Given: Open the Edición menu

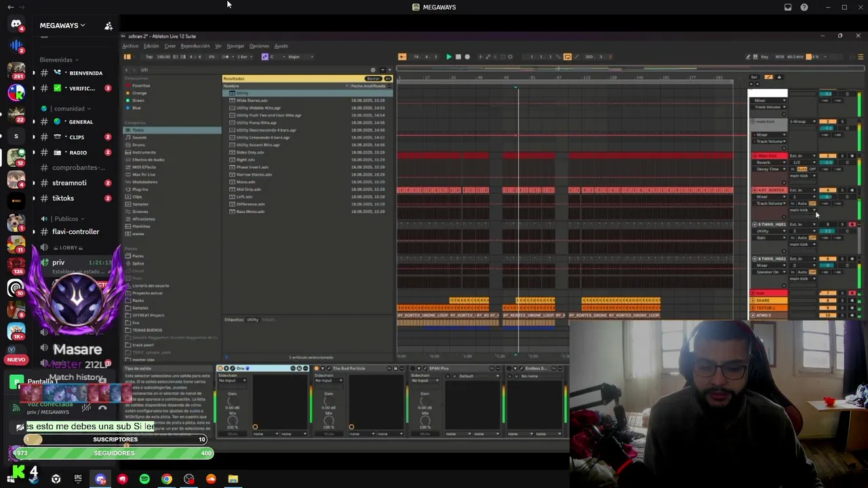Looking at the screenshot, I should 151,46.
